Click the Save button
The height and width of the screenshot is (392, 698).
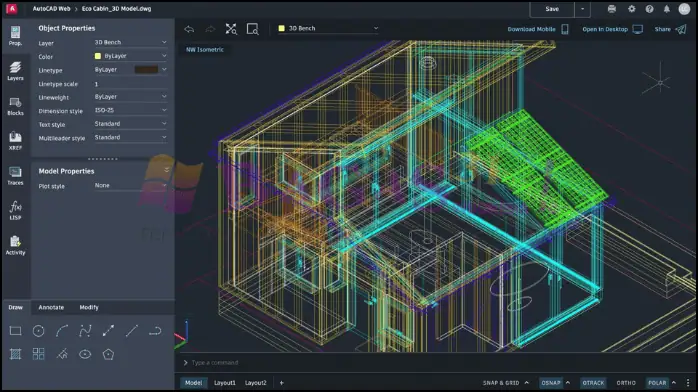[x=552, y=9]
